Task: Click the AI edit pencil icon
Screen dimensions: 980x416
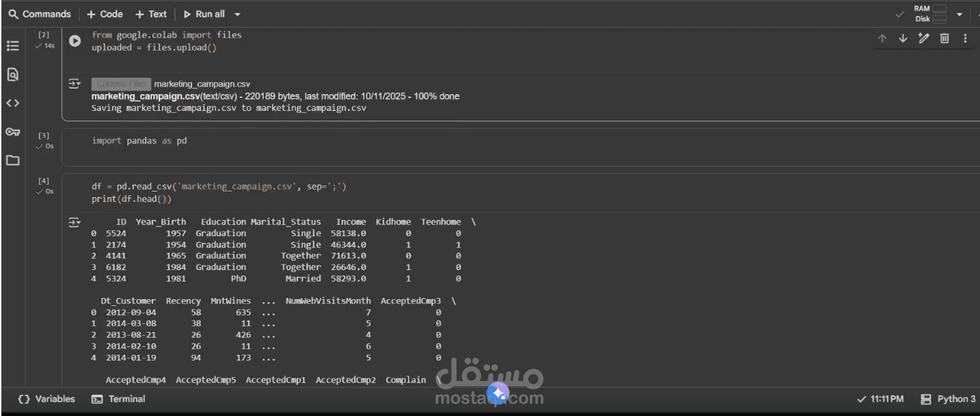Action: pyautogui.click(x=924, y=38)
